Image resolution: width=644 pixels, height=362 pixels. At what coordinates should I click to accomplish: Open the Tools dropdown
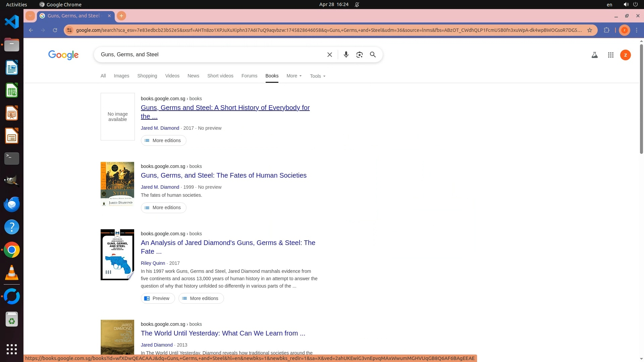[x=317, y=76]
